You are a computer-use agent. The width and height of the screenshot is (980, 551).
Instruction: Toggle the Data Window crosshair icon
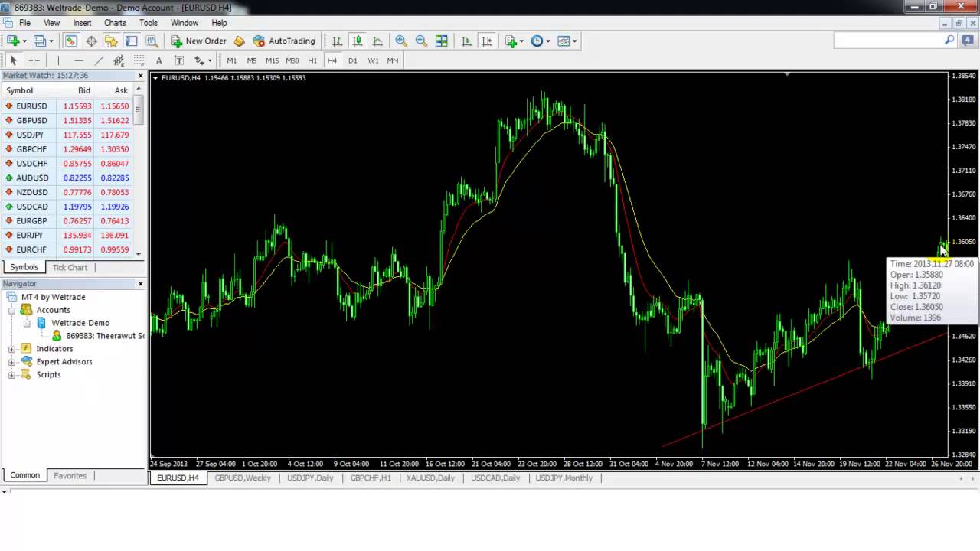coord(91,41)
